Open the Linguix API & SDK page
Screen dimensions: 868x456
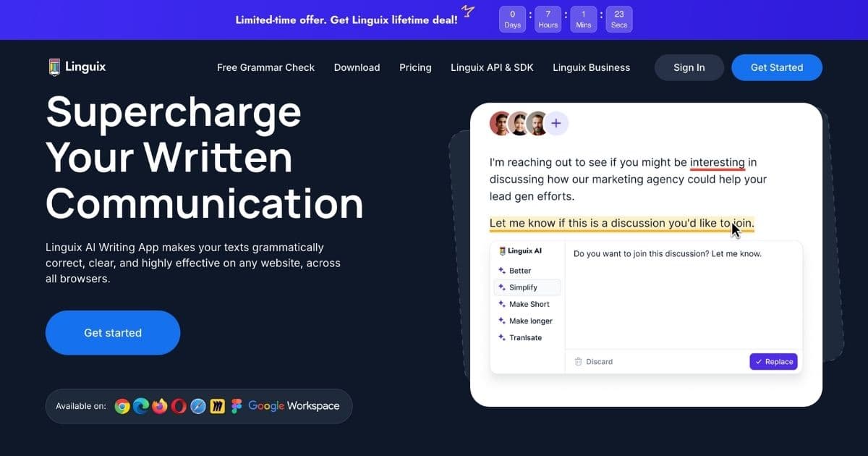(x=492, y=67)
